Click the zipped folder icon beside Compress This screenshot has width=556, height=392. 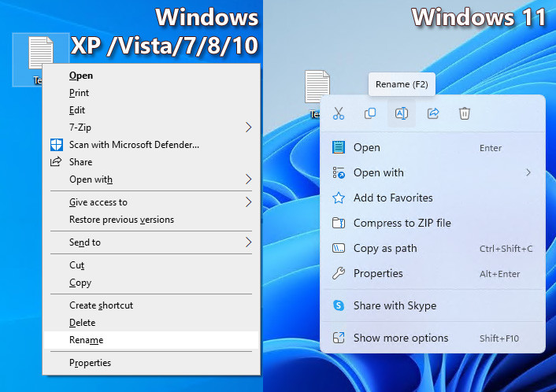[339, 223]
